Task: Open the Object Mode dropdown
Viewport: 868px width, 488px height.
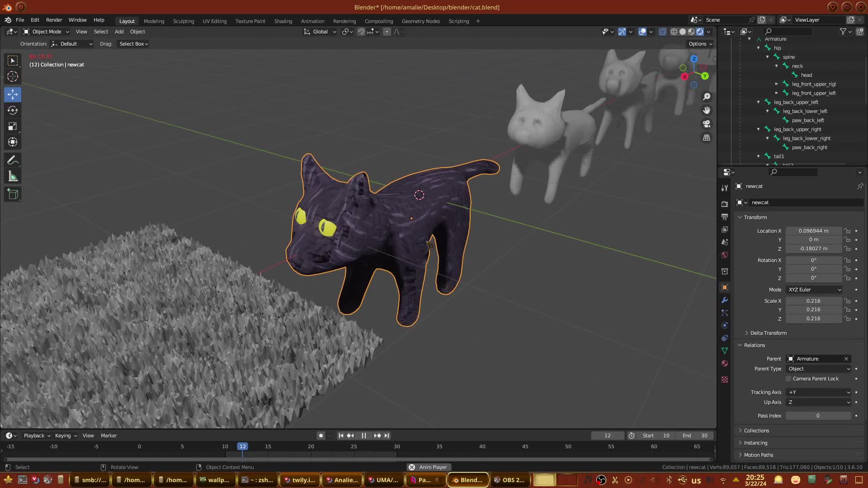Action: pos(46,32)
